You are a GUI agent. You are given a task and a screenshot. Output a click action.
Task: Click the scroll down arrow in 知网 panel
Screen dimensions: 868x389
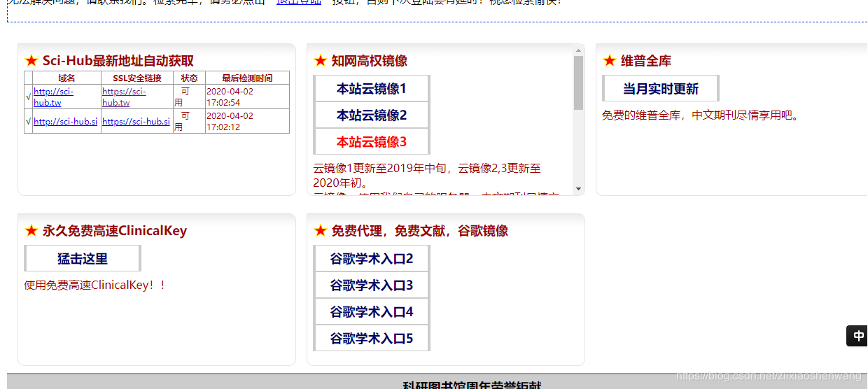tap(578, 189)
